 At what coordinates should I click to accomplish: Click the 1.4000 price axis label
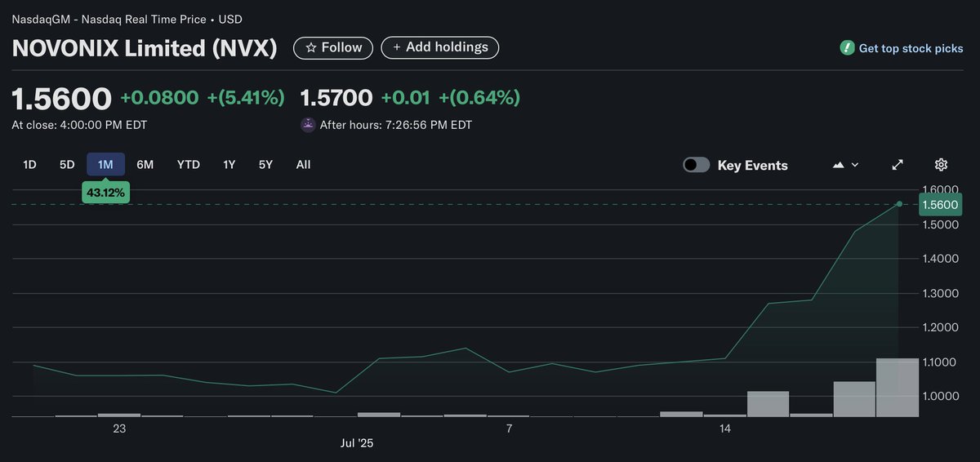(942, 259)
